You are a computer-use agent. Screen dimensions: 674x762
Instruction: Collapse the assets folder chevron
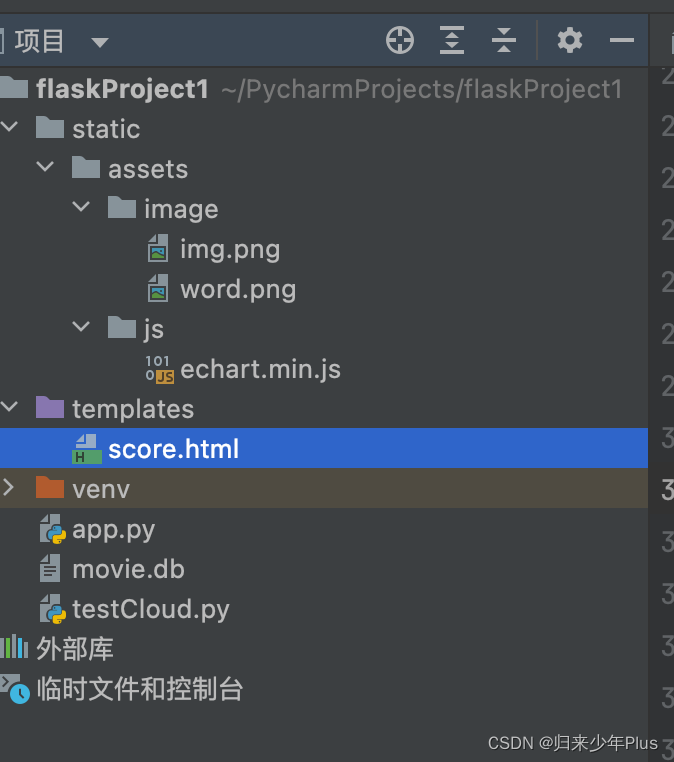click(45, 167)
